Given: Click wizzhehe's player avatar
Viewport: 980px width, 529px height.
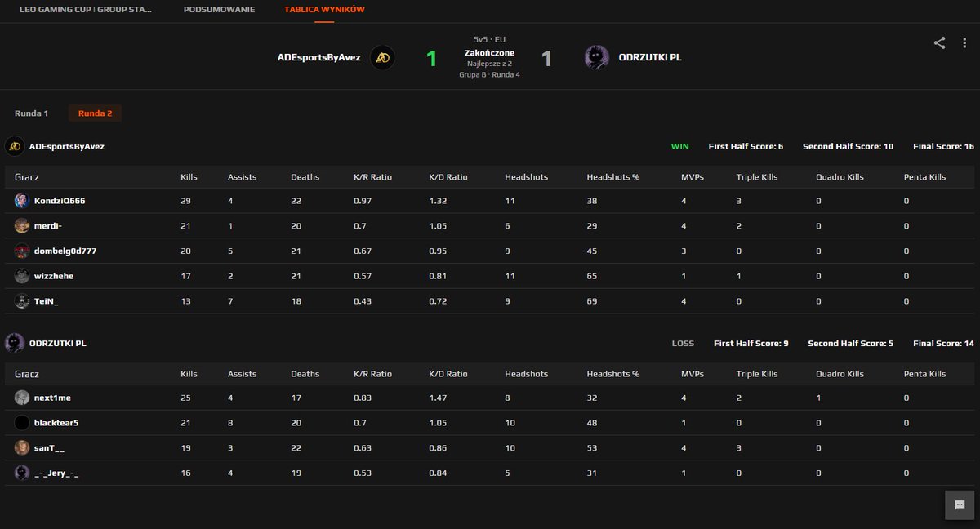Looking at the screenshot, I should tap(20, 276).
